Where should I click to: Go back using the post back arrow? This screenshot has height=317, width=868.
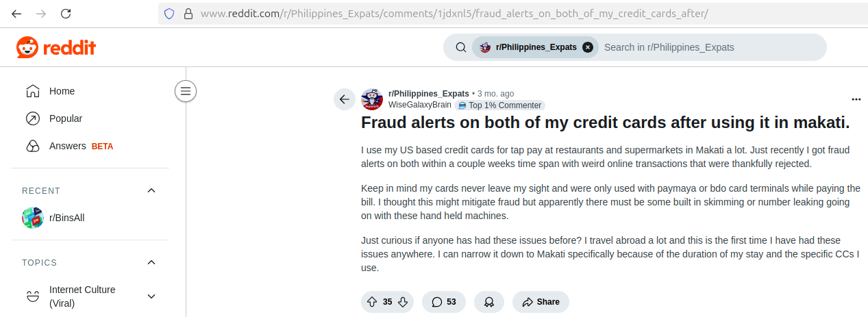345,99
